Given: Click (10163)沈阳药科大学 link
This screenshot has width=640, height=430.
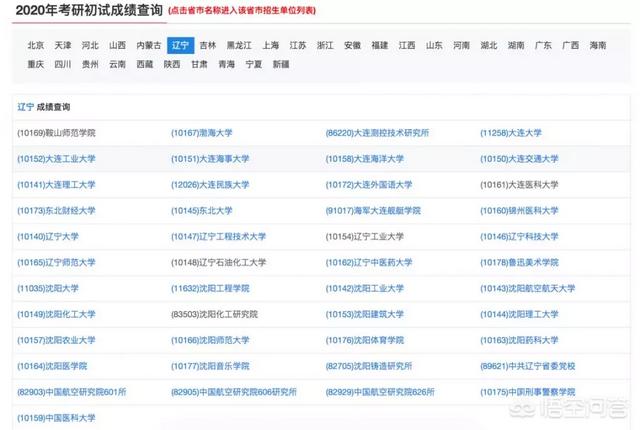Looking at the screenshot, I should (x=519, y=340).
